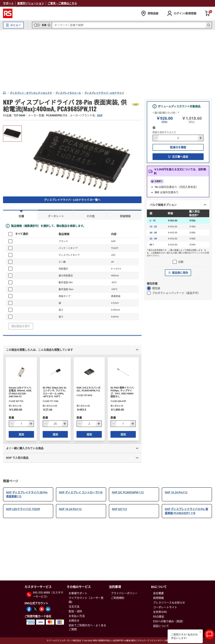This screenshot has height=644, width=215.
Task: Click the main quantity input field
Action: pyautogui.click(x=178, y=138)
